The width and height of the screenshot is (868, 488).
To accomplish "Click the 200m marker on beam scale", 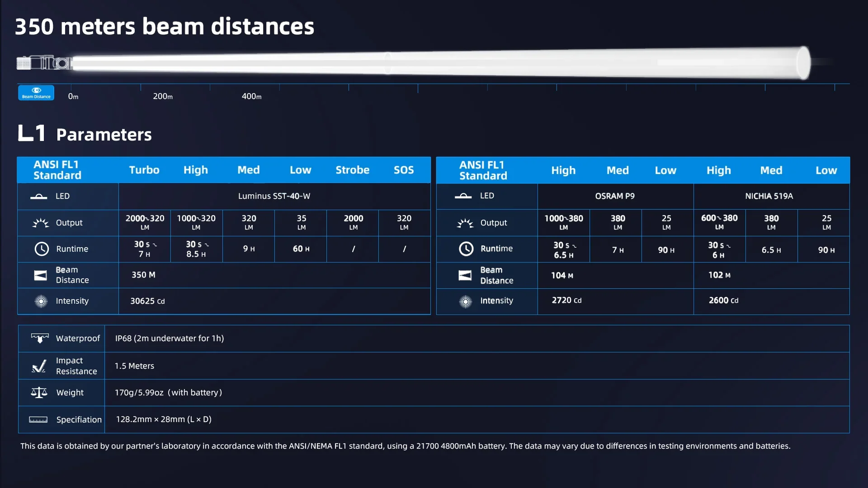I will tap(163, 96).
